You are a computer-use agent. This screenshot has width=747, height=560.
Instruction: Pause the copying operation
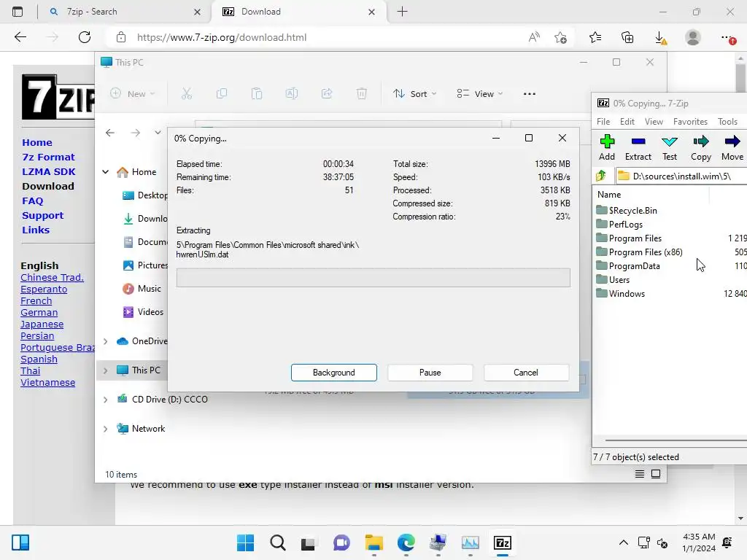[x=430, y=373]
